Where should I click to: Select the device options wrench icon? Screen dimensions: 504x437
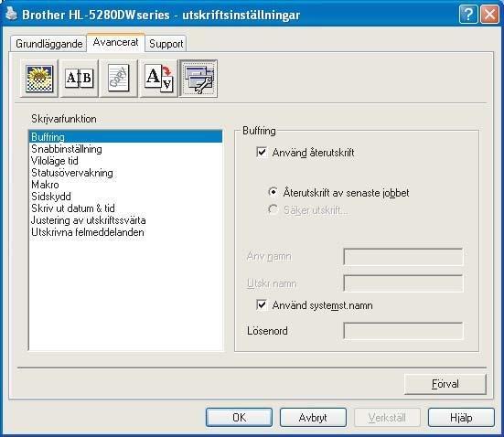198,78
